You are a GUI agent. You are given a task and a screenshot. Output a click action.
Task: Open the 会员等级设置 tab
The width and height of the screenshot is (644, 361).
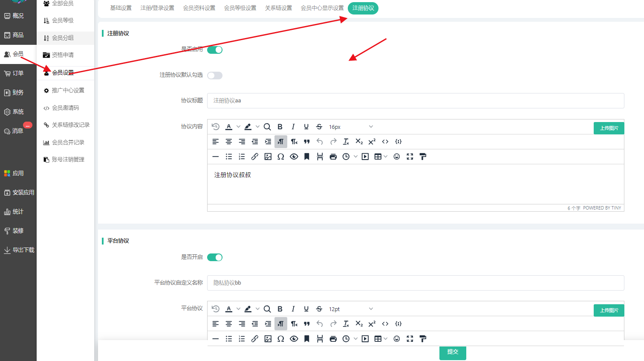[240, 8]
